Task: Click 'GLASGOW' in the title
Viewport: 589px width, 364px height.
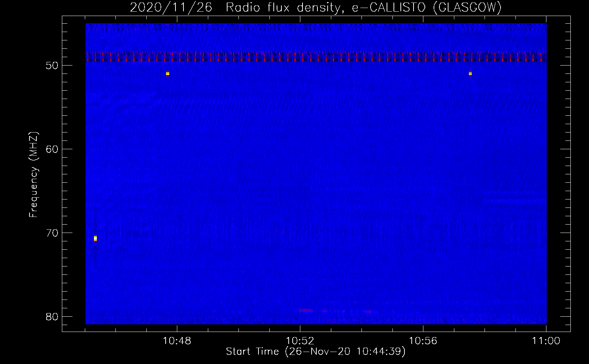Action: [467, 8]
